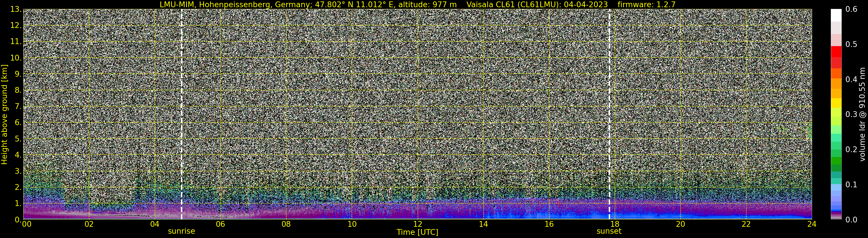Click the white dashed sunrise marker line
This screenshot has width=868, height=238.
tap(181, 114)
